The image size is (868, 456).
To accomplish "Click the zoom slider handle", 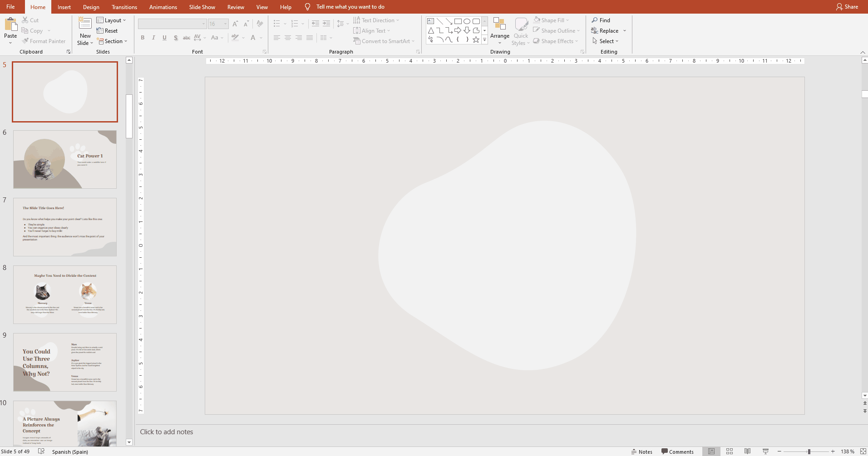I will coord(809,451).
